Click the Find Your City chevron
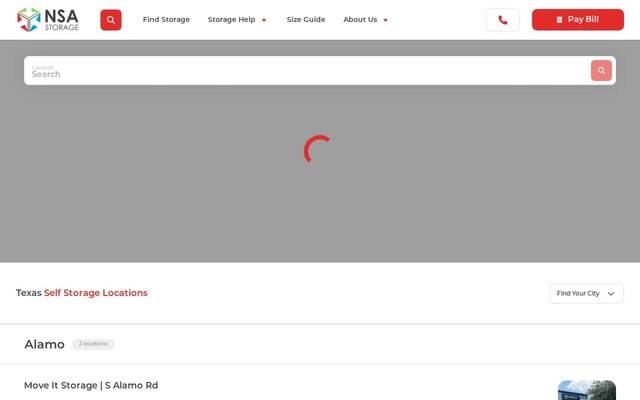The image size is (640, 400). 611,294
